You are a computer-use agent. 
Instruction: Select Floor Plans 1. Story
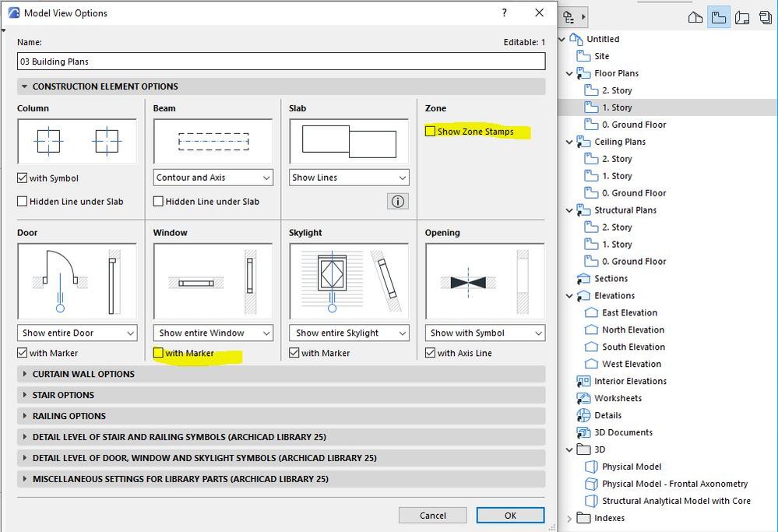point(608,107)
